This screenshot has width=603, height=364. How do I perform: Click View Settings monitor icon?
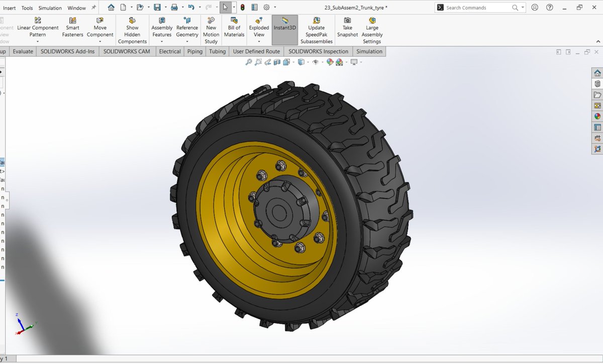(x=354, y=62)
